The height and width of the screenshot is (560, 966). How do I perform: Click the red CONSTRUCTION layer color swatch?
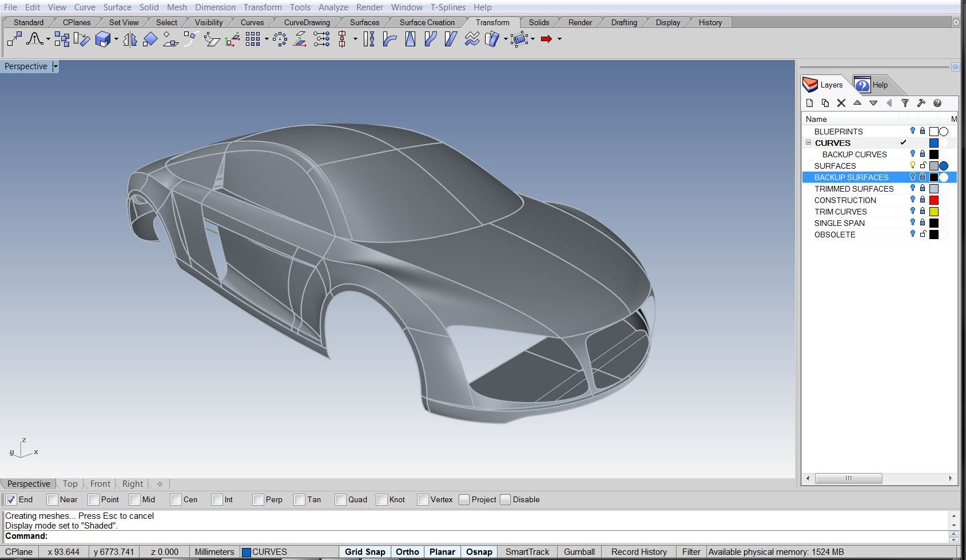point(933,200)
